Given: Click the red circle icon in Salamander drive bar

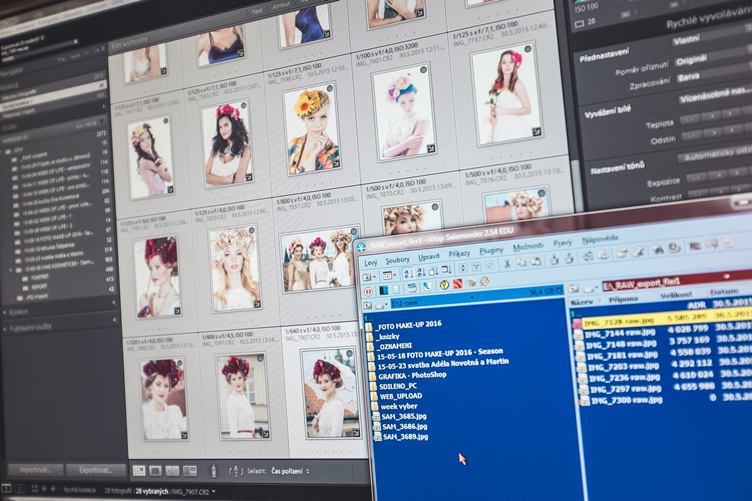Looking at the screenshot, I should (369, 291).
